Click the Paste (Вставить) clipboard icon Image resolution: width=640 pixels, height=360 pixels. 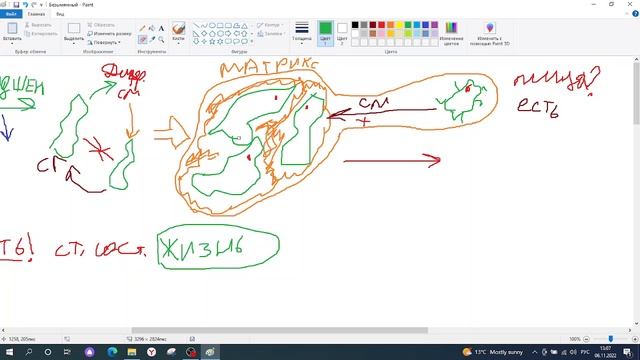[12, 28]
